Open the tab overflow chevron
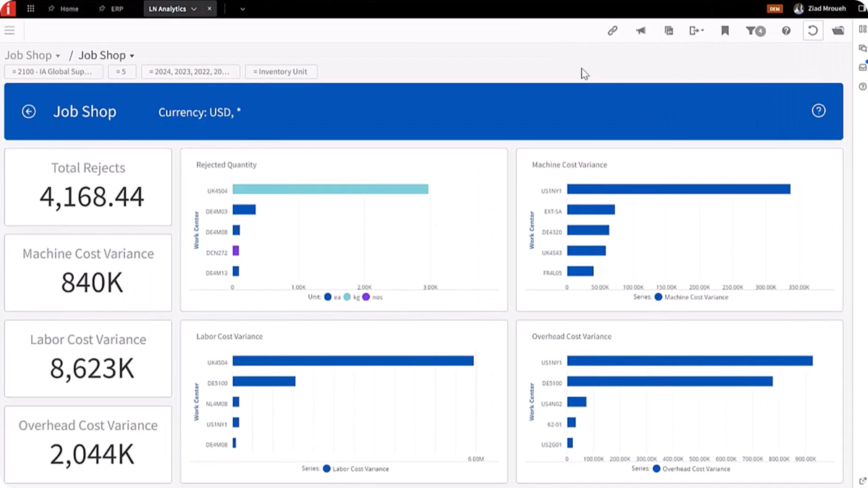This screenshot has width=868, height=488. (242, 9)
